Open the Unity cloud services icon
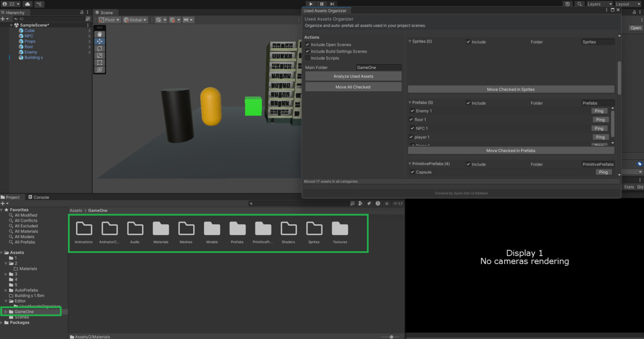The width and height of the screenshot is (644, 339). [x=27, y=4]
